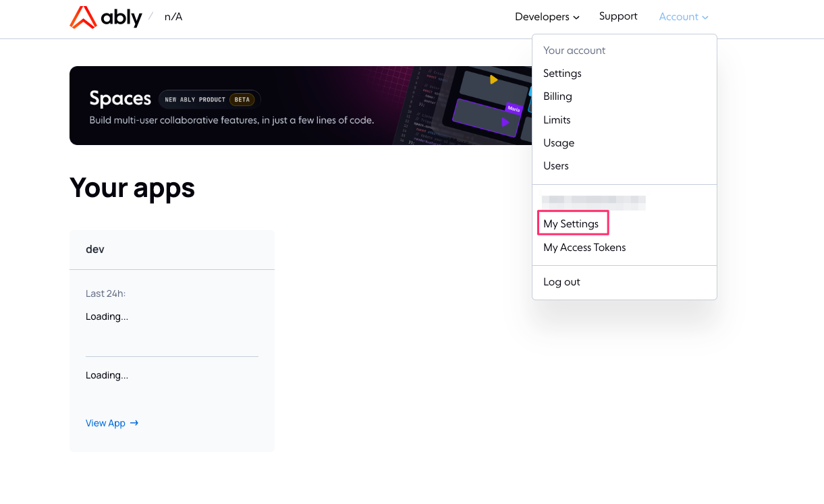Click the yellow play icon in Spaces banner
824x504 pixels.
pos(493,80)
